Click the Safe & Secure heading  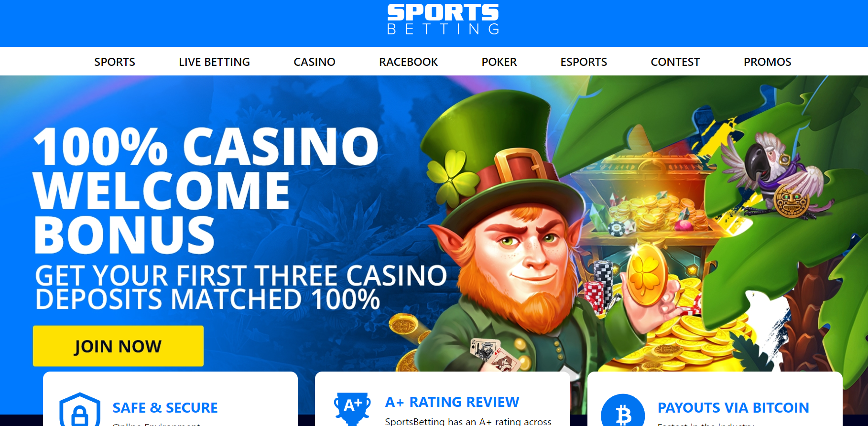(165, 408)
